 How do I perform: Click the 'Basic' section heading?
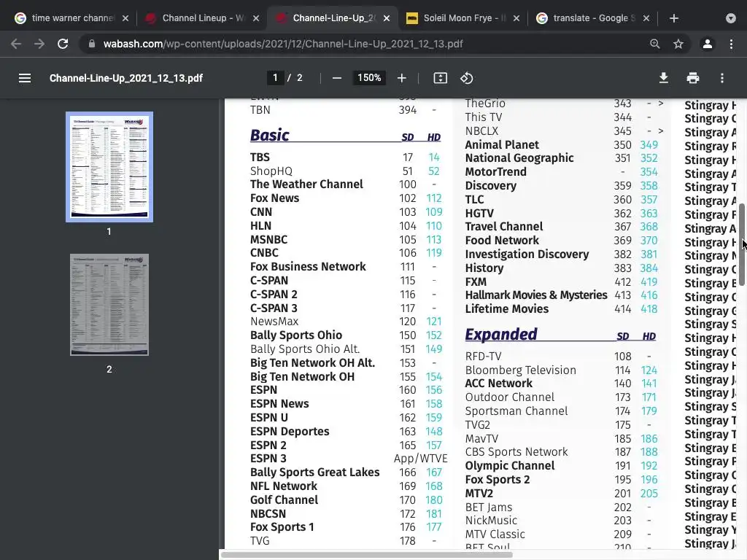[x=270, y=135]
